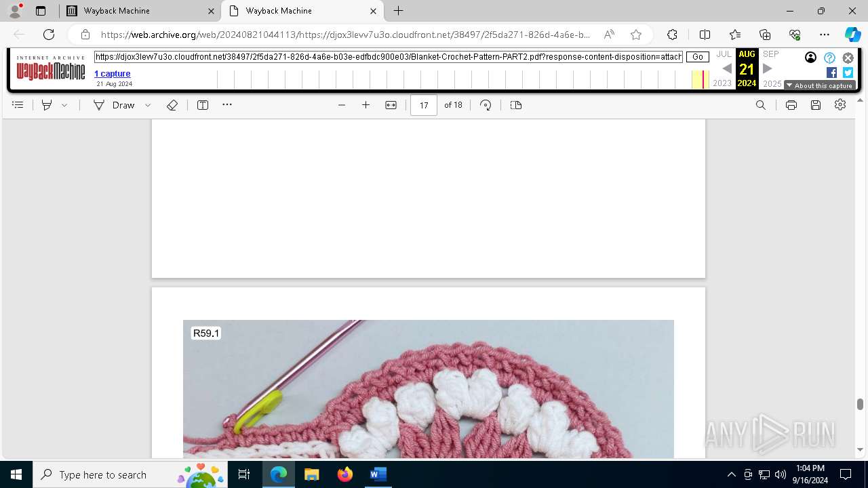Open Copilot sidebar
Image resolution: width=868 pixels, height=488 pixels.
click(852, 35)
